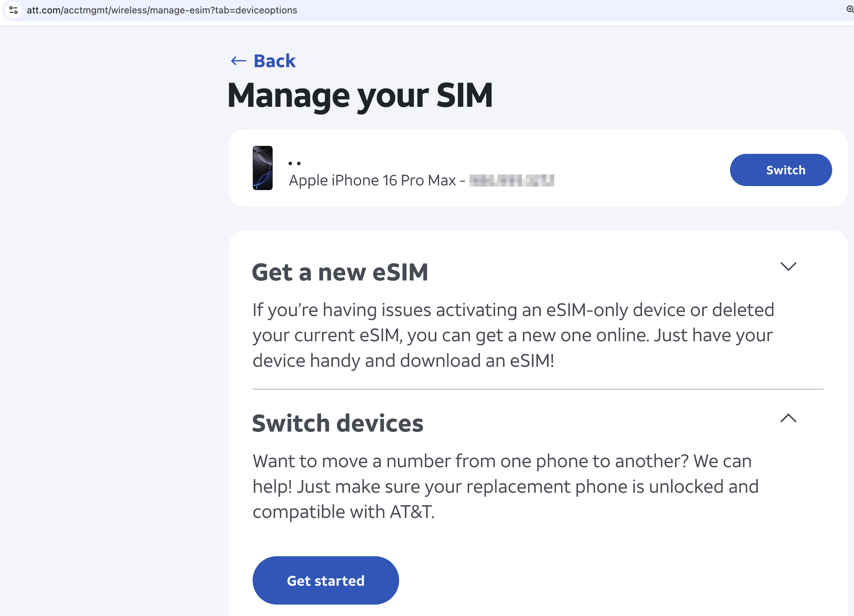
Task: Select the att.com URL in address bar
Action: tap(162, 10)
